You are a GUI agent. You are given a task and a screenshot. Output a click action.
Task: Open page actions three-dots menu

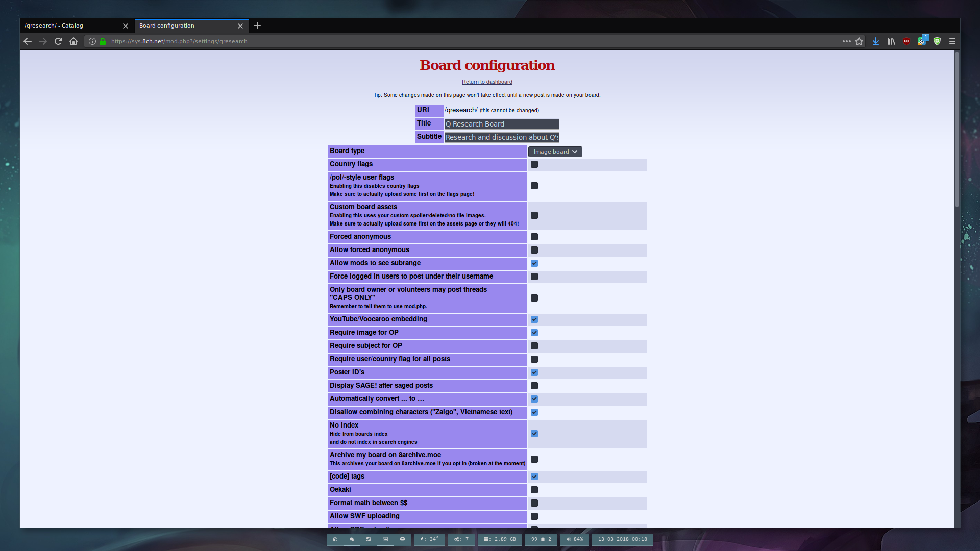click(846, 41)
